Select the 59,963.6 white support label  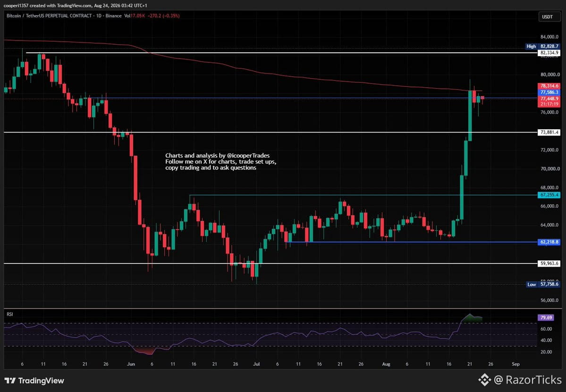point(549,264)
